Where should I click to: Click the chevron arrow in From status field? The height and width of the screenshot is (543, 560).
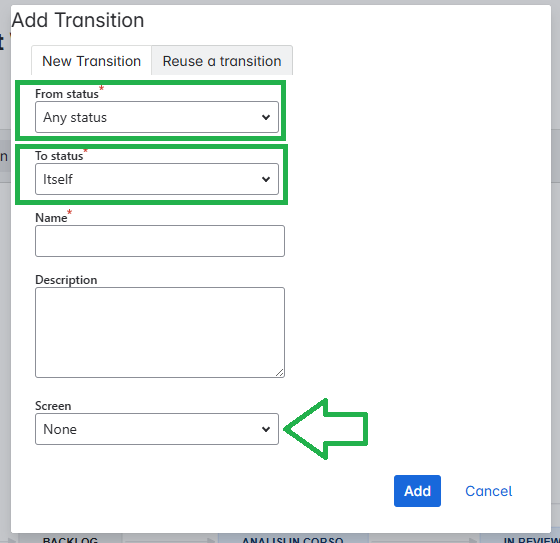pyautogui.click(x=266, y=117)
